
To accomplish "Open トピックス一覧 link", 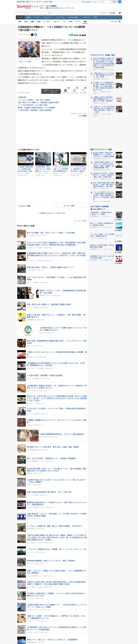I will (115, 21).
